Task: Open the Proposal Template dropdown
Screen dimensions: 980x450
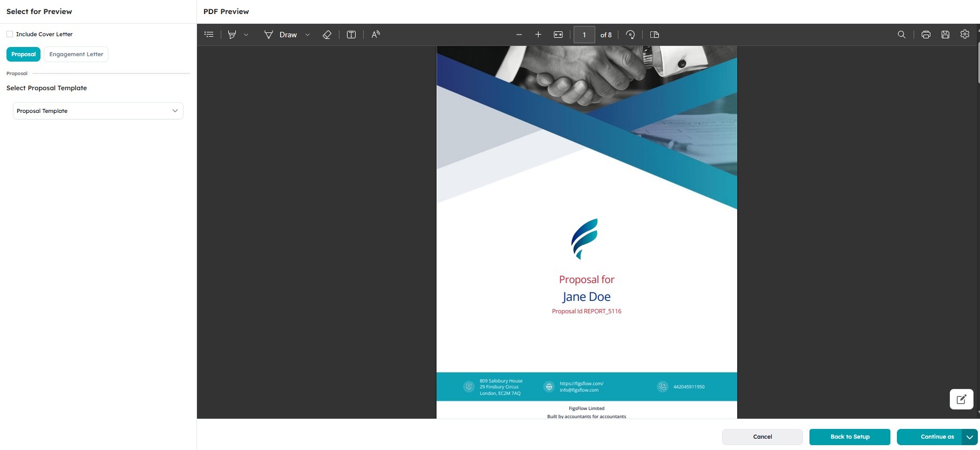Action: point(98,111)
